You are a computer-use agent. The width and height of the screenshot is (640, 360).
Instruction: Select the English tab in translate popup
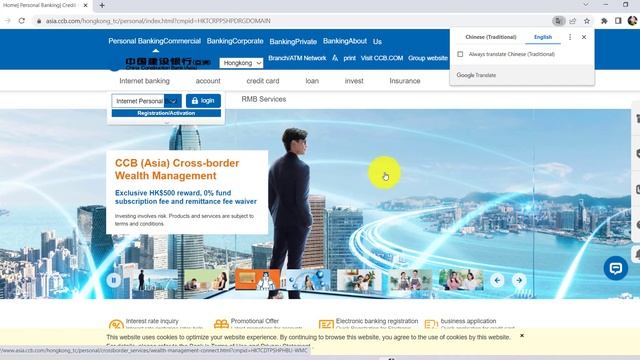coord(542,37)
